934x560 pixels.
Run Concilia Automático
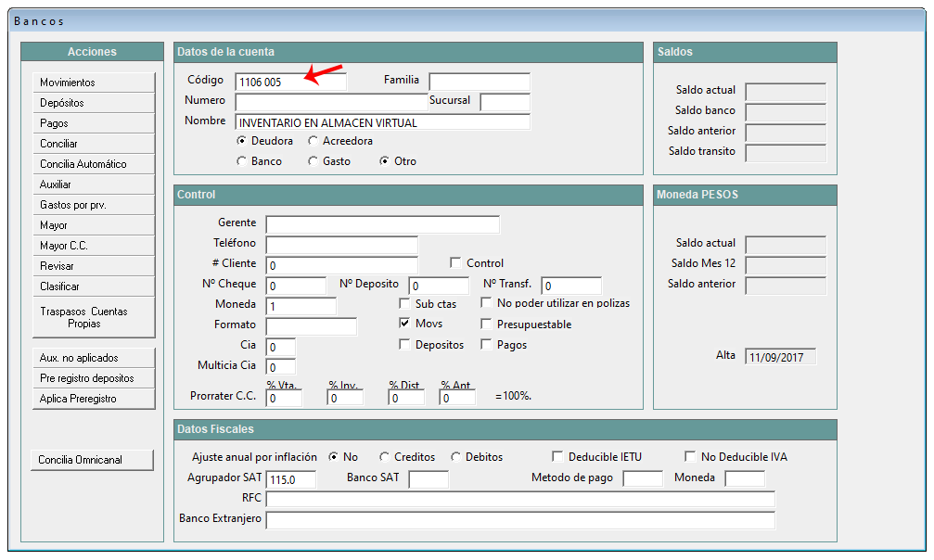click(94, 164)
